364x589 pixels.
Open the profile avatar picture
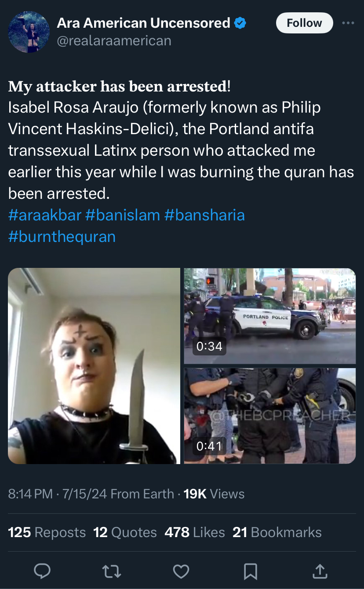(x=29, y=32)
